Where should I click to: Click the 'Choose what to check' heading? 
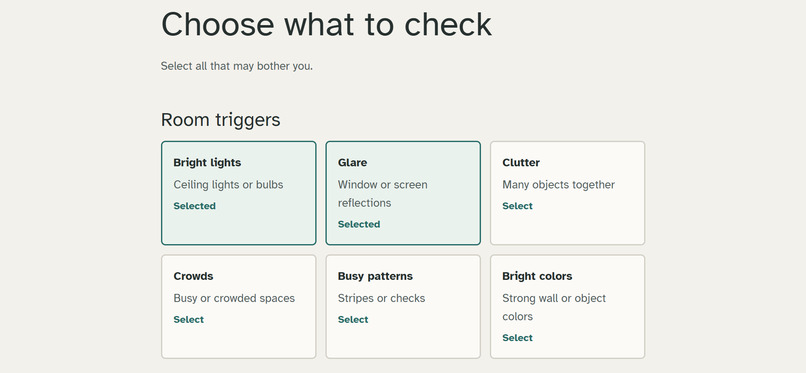coord(326,24)
